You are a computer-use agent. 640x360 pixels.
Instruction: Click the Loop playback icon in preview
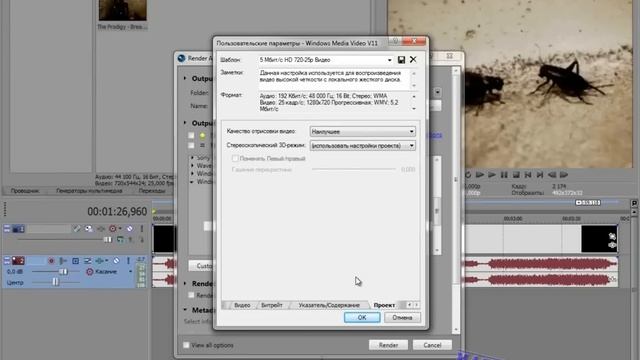pos(468,175)
